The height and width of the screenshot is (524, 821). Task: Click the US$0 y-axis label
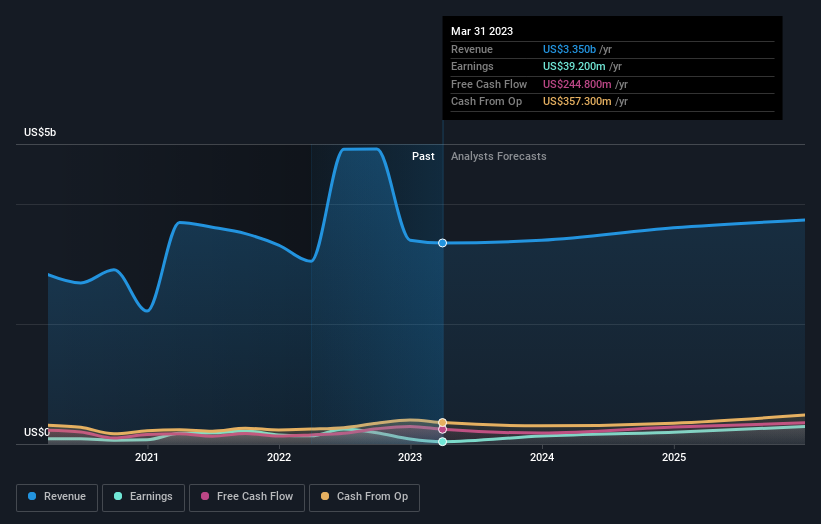(37, 432)
